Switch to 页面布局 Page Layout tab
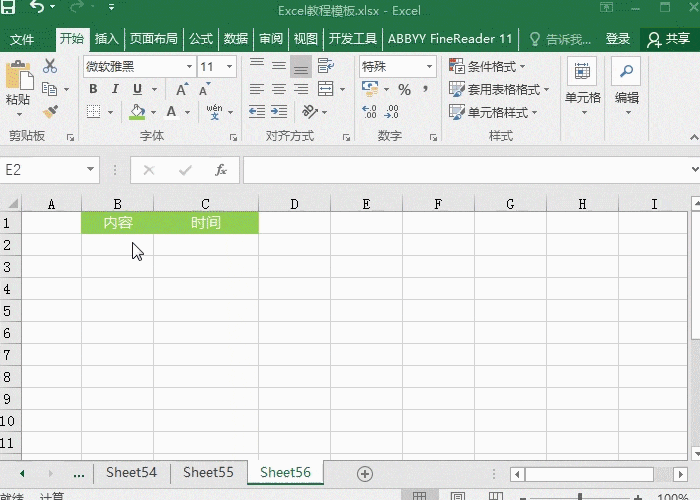Screen dimensions: 700x500 click(154, 39)
